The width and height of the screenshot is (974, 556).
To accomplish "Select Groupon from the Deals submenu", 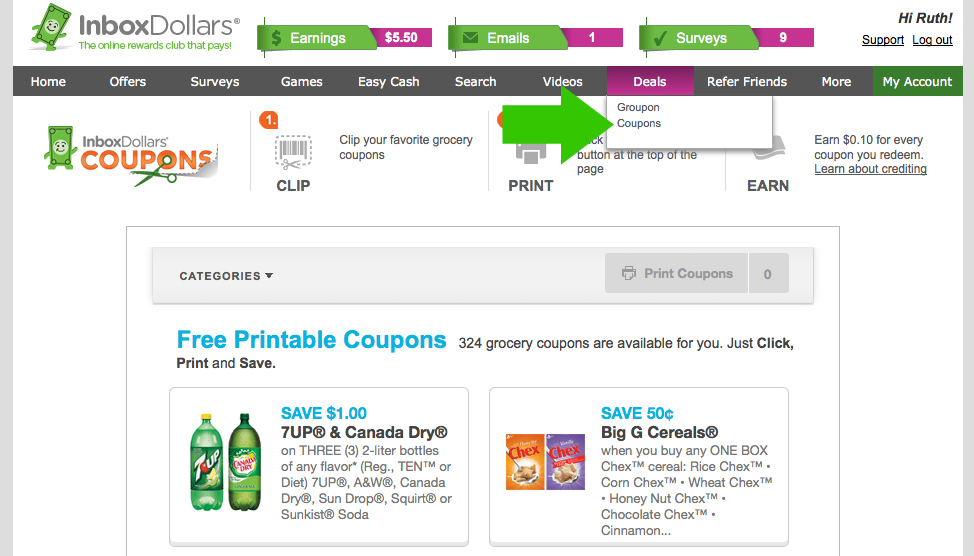I will (638, 107).
